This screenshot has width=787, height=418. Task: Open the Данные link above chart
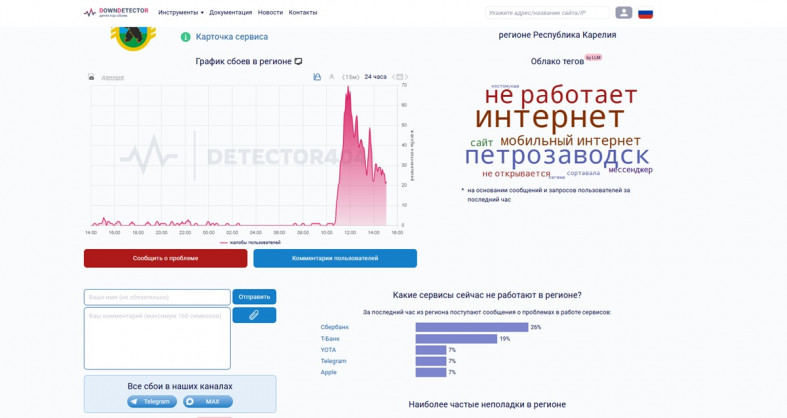pyautogui.click(x=112, y=77)
